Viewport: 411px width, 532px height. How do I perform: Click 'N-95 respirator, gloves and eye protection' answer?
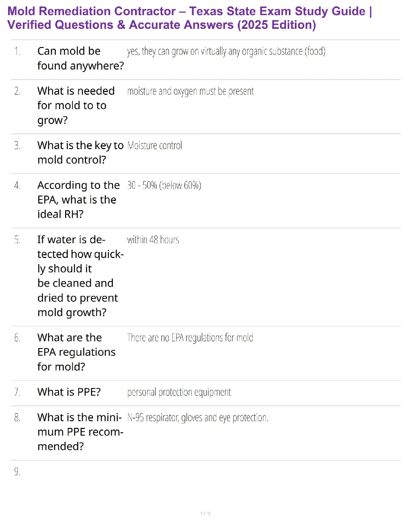(x=197, y=418)
